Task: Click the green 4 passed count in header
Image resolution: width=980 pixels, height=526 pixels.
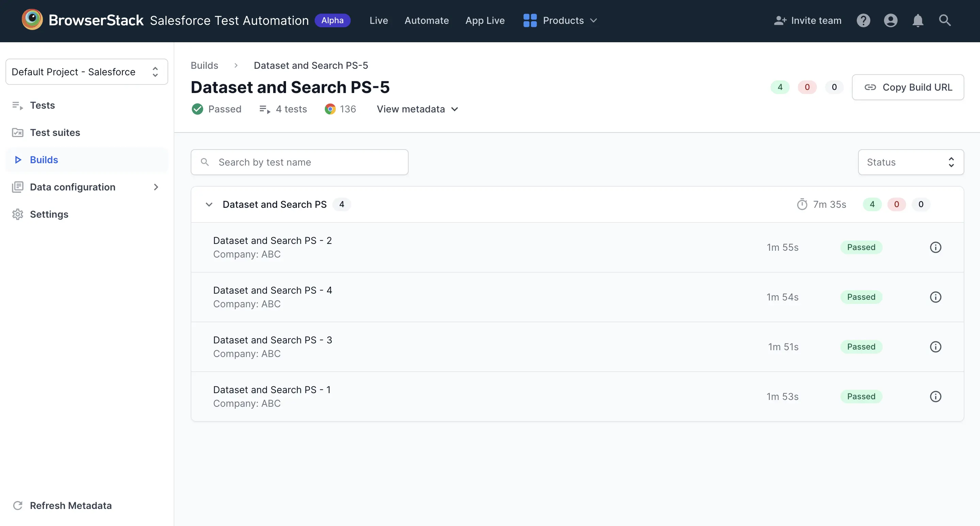Action: [780, 87]
